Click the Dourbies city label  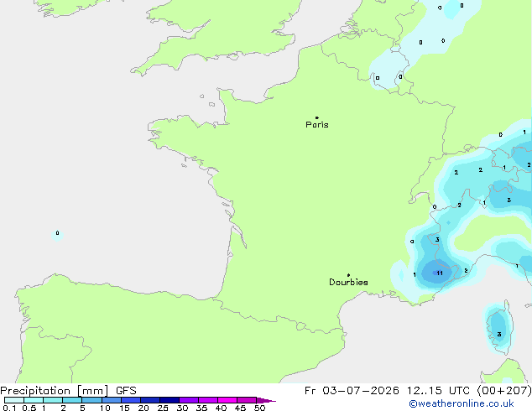(348, 282)
